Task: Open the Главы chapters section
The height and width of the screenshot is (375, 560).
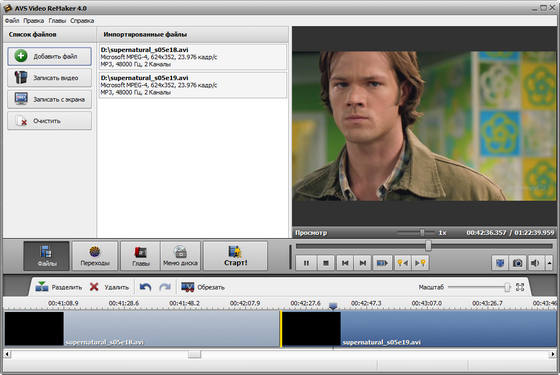Action: pos(140,256)
